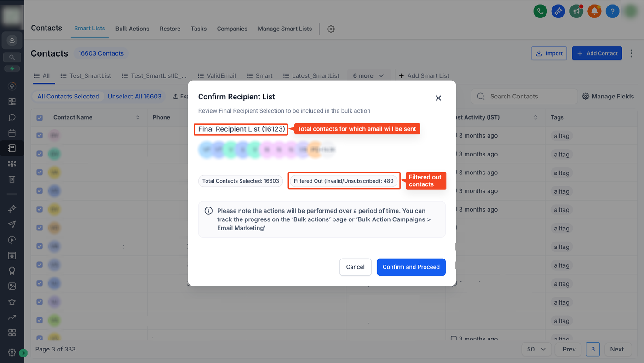Screen dimensions: 644x363
Task: Open the sidebar conversations chat icon
Action: click(12, 117)
